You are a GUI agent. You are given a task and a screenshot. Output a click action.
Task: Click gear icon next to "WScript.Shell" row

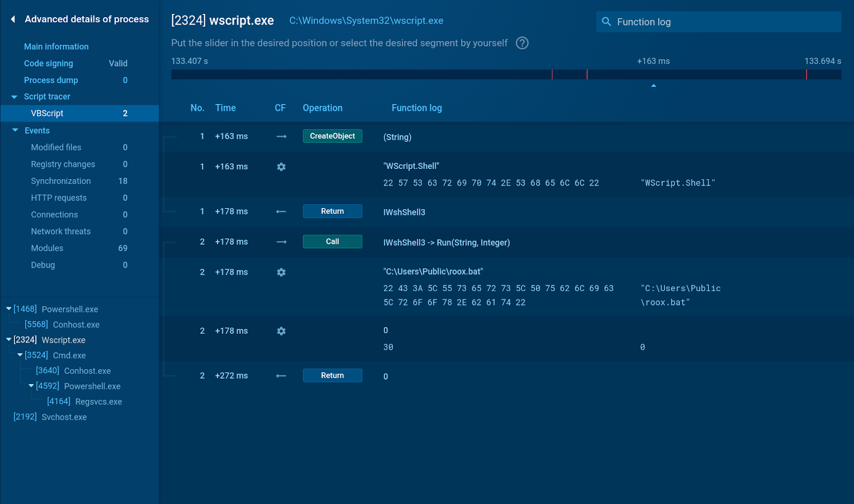tap(281, 167)
